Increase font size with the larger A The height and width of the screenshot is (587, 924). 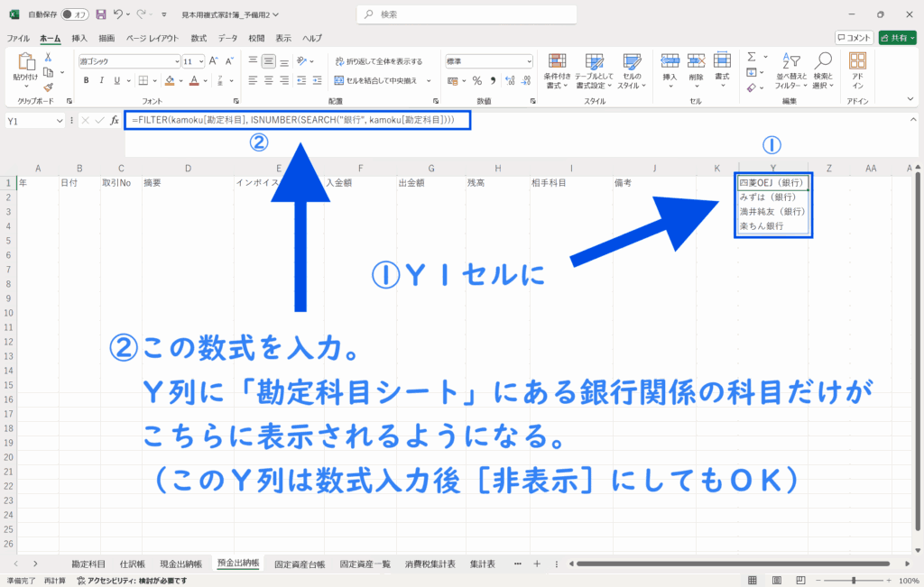(213, 61)
